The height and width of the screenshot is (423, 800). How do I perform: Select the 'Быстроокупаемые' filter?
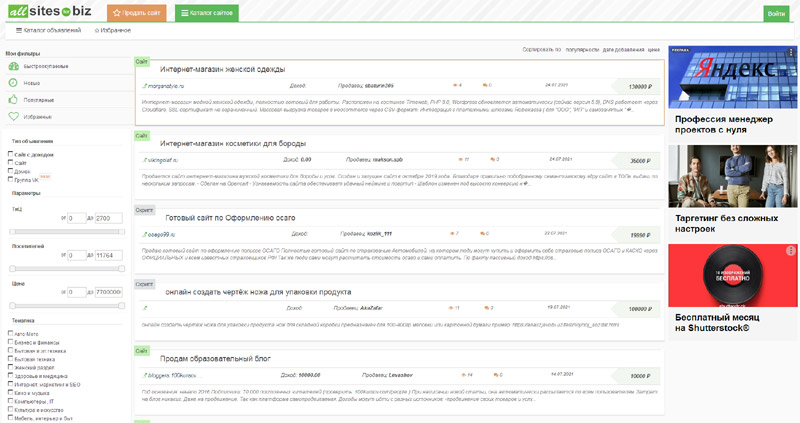click(x=45, y=66)
